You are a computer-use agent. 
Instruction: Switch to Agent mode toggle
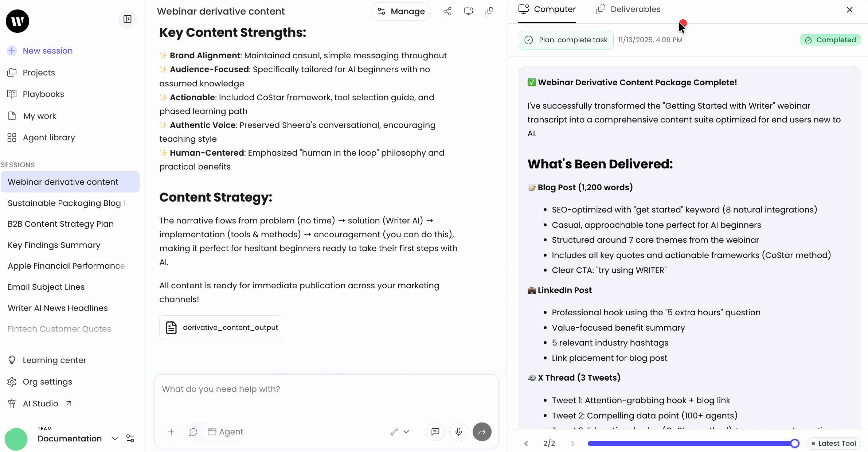click(x=226, y=432)
